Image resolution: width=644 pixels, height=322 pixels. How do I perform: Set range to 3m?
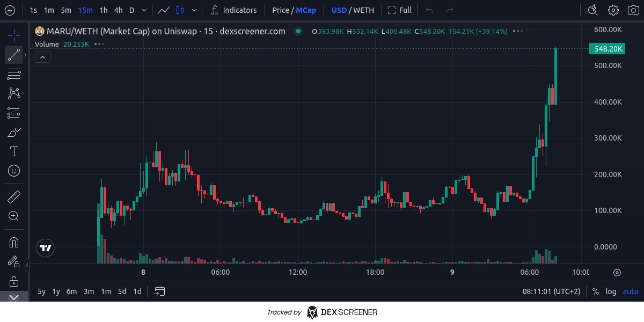tap(89, 291)
